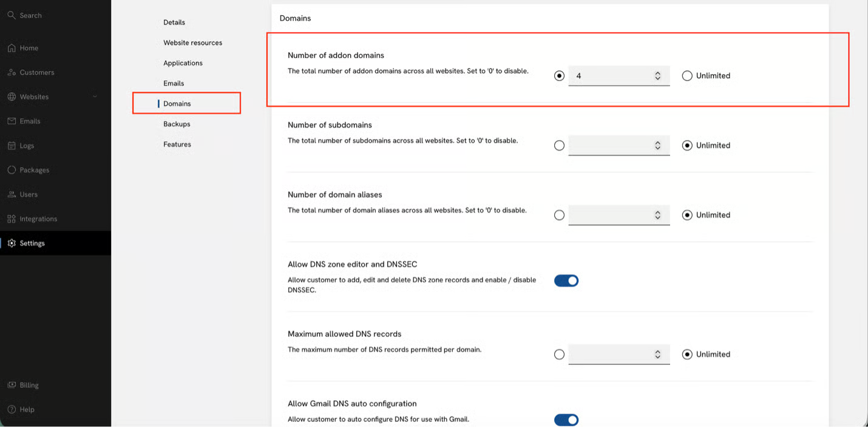Screen dimensions: 868x428
Task: Turn off Gmail DNS auto configuration toggle
Action: pyautogui.click(x=566, y=420)
